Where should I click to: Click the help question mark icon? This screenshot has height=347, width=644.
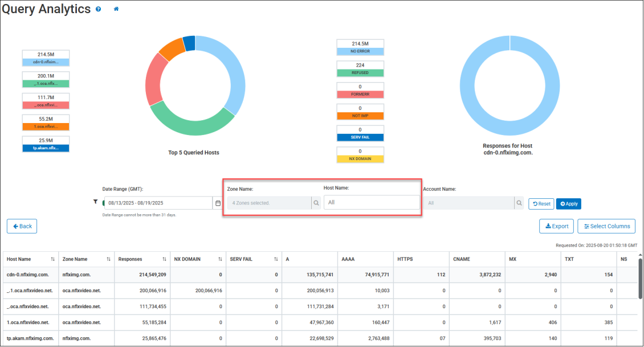99,10
